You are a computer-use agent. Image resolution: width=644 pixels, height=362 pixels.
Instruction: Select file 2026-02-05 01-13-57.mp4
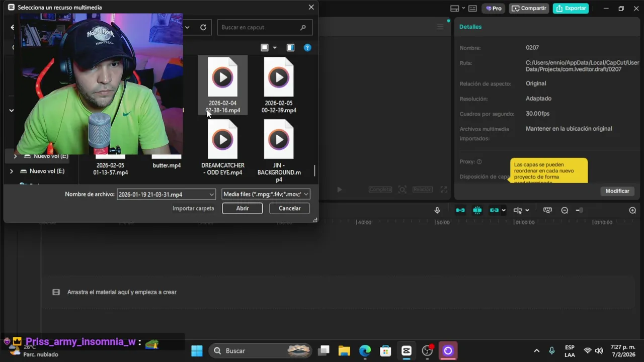point(110,168)
